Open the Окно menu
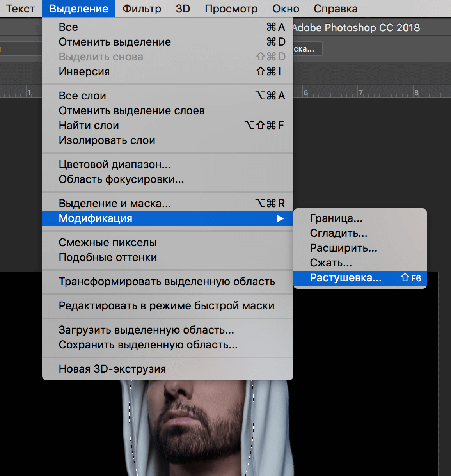This screenshot has height=476, width=451. [285, 9]
